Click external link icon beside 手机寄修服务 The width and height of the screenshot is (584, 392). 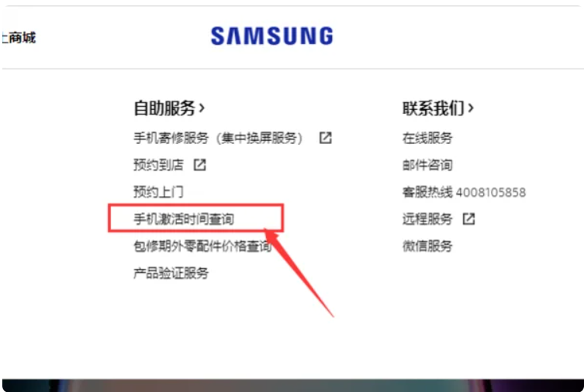pos(325,138)
